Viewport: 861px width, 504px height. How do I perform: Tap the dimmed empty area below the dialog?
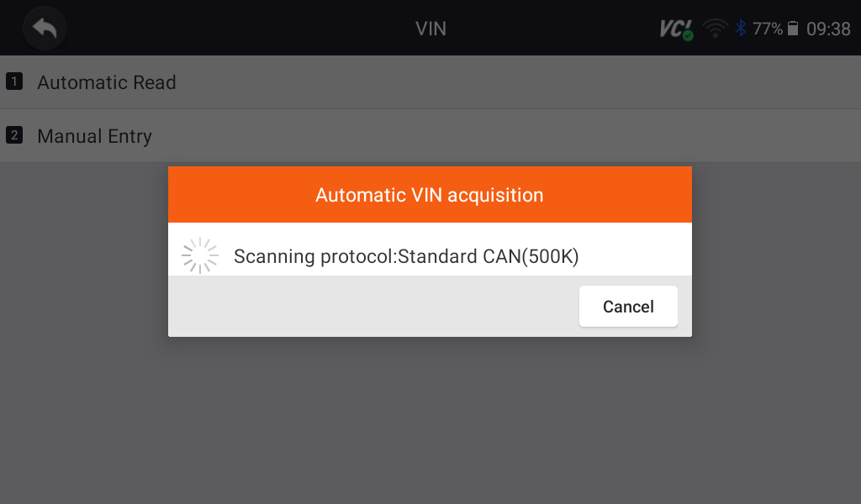[430, 420]
